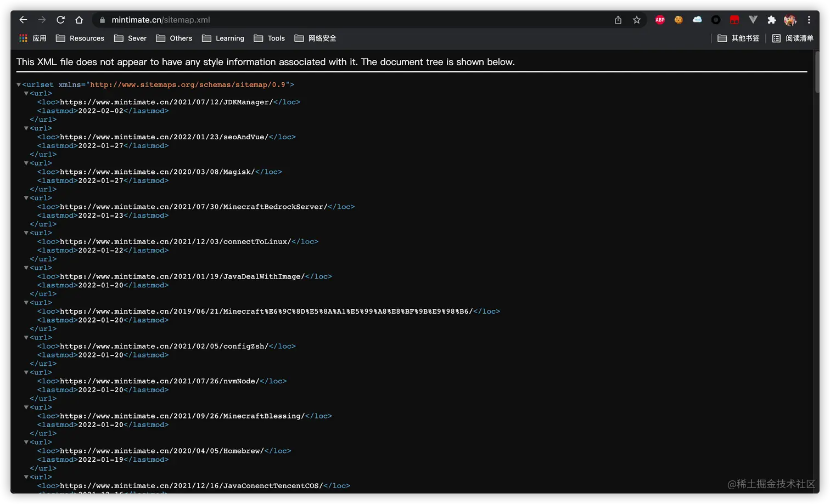Click the lastmod date 2022-01-22

point(101,251)
